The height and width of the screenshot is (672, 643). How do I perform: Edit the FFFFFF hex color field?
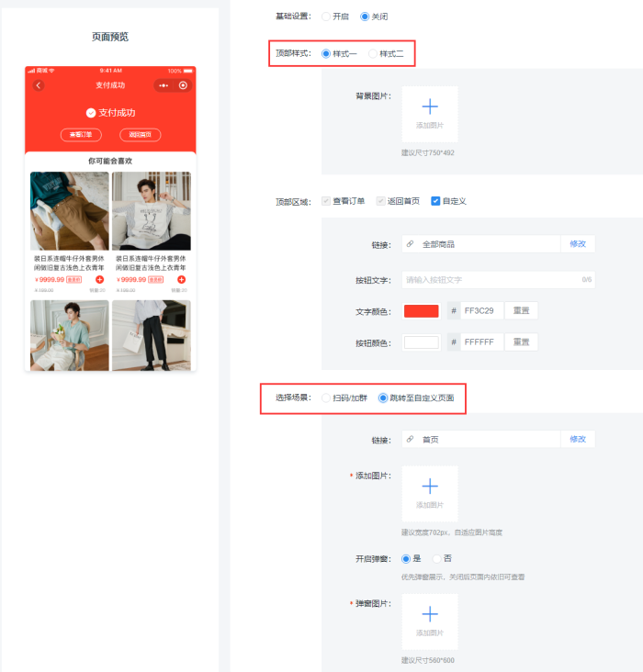coord(481,342)
